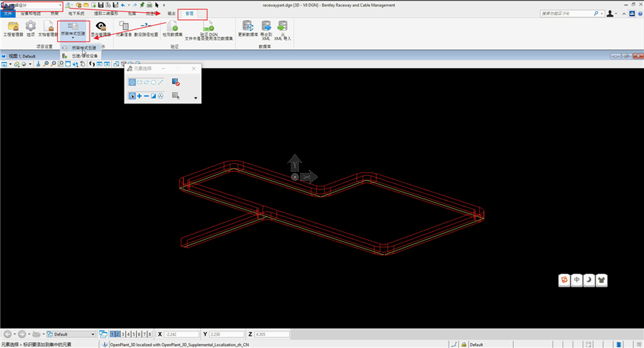Click the 从 XML 导入 import icon
The image size is (644, 348).
(x=282, y=26)
